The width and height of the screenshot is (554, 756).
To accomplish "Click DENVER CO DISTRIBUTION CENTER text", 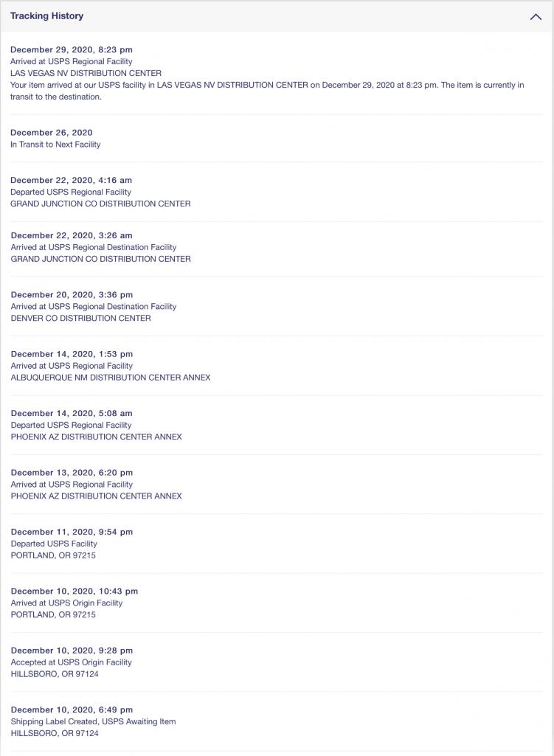I will click(x=80, y=318).
